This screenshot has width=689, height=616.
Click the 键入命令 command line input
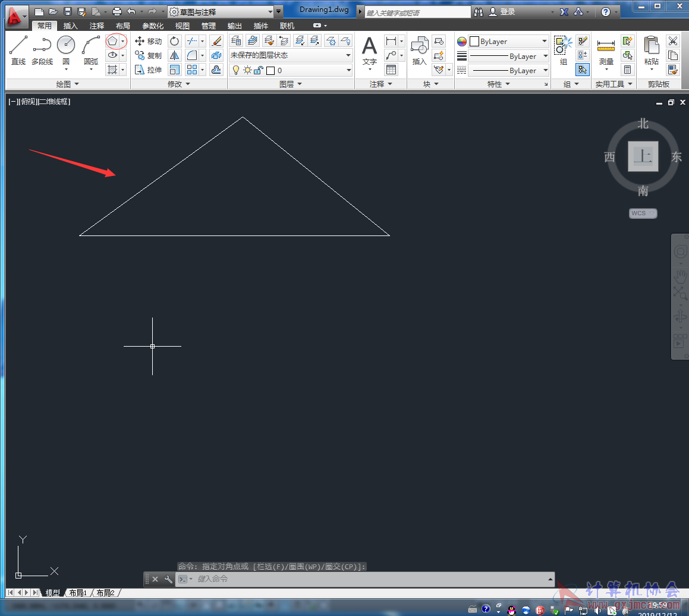[369, 579]
